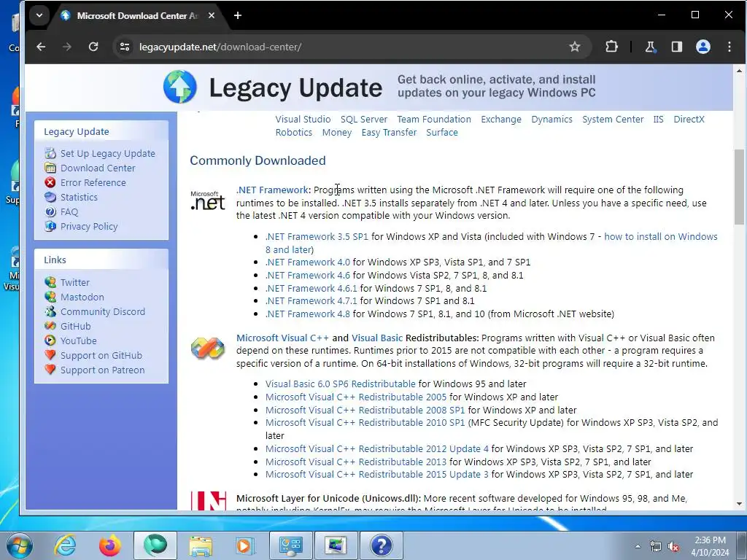Open the .NET Framework heading link
The height and width of the screenshot is (560, 747).
(272, 190)
